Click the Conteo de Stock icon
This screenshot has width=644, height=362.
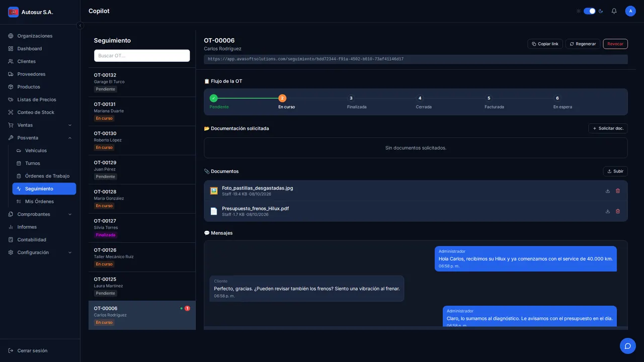pos(11,112)
